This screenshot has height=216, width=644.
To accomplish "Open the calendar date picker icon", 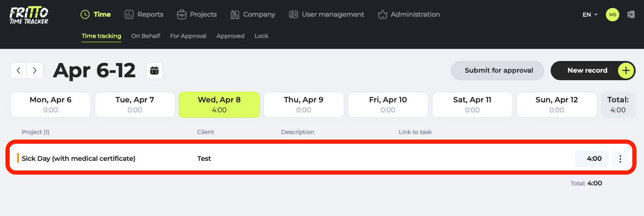I will pyautogui.click(x=154, y=71).
